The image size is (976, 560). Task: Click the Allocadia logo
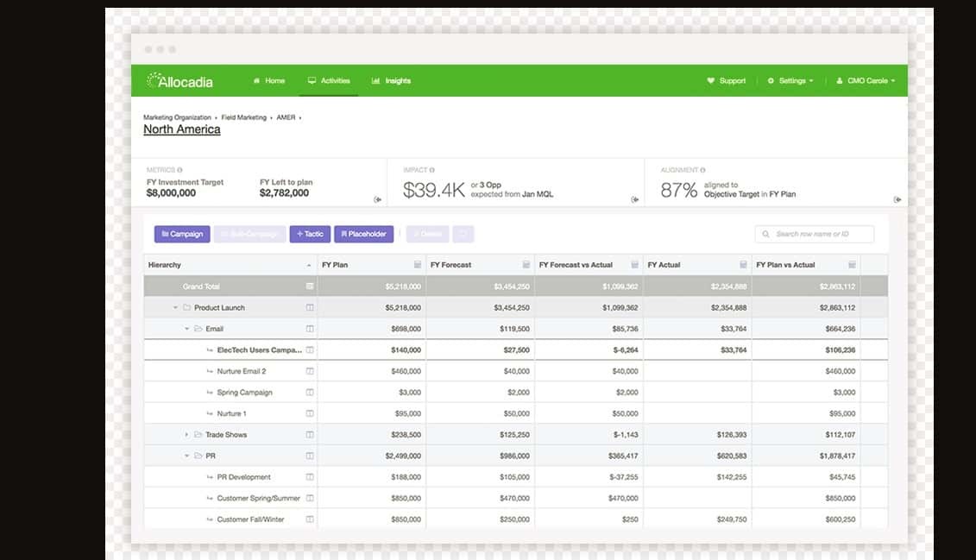click(x=179, y=81)
